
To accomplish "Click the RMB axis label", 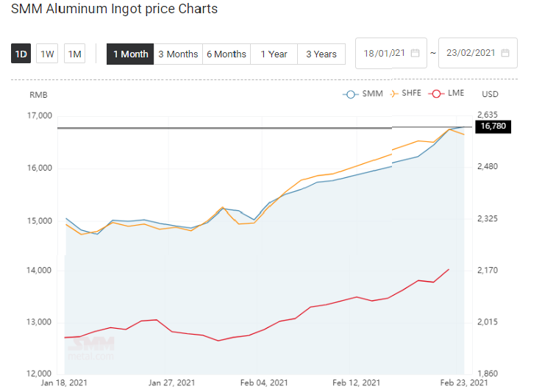I will (x=38, y=95).
